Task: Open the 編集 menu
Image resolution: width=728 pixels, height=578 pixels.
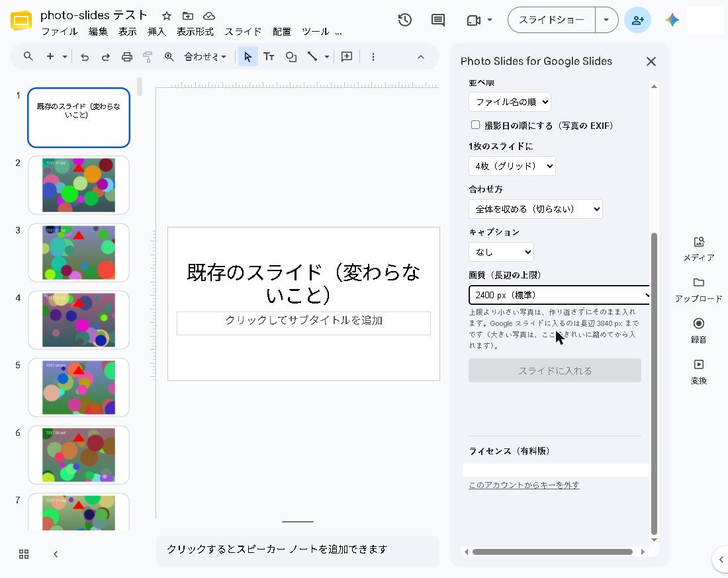Action: pos(98,32)
